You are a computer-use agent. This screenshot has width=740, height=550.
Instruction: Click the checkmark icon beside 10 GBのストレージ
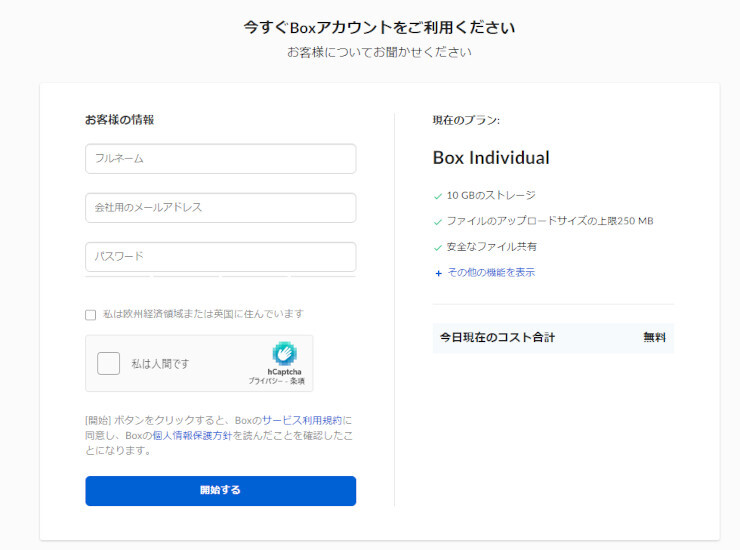(x=438, y=196)
